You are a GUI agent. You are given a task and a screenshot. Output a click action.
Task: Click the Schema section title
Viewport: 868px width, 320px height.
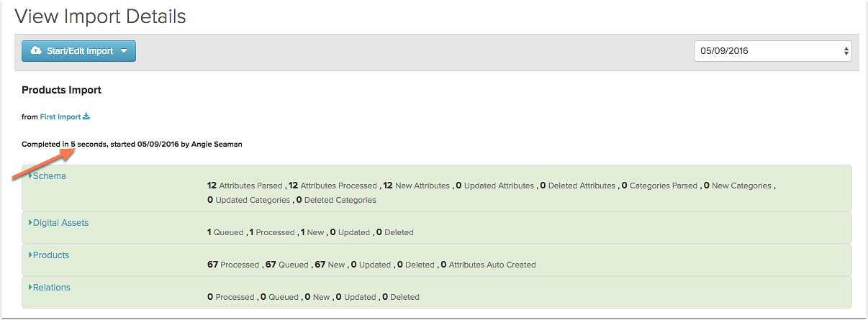[x=49, y=176]
